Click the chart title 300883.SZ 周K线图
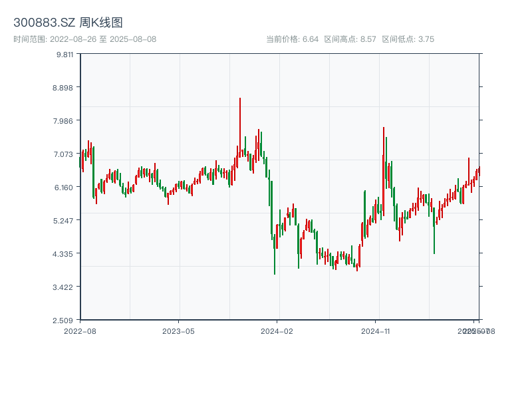The width and height of the screenshot is (532, 399). 68,23
